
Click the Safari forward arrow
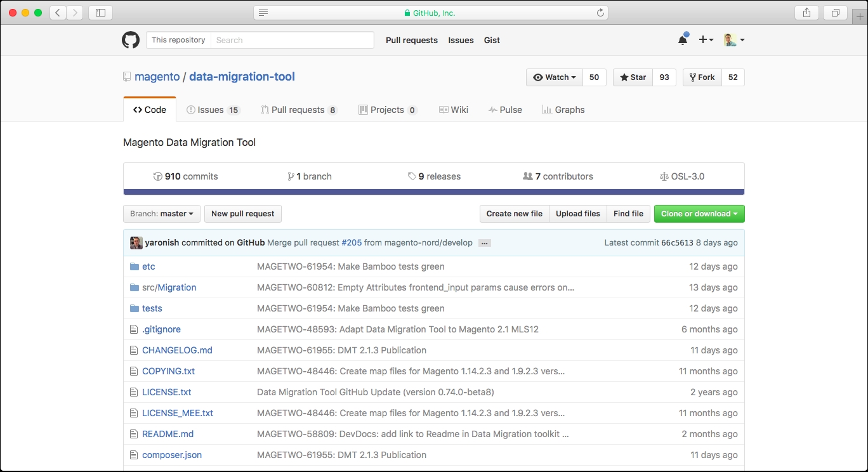click(75, 13)
